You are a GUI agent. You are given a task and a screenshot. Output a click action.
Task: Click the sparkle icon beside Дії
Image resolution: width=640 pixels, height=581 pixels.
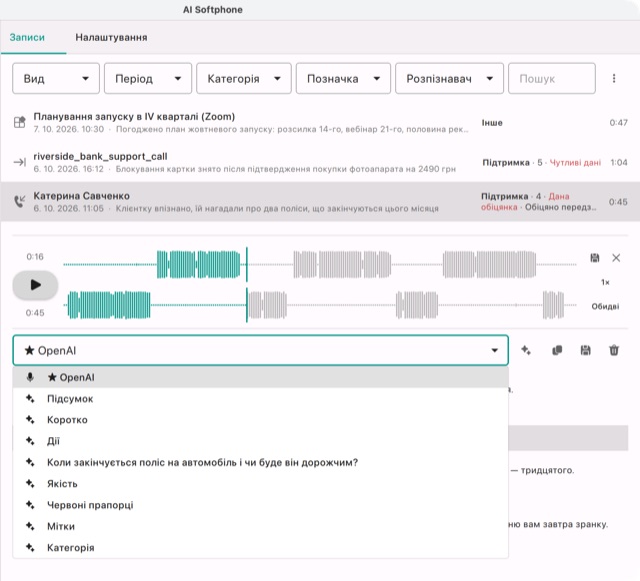pyautogui.click(x=30, y=441)
